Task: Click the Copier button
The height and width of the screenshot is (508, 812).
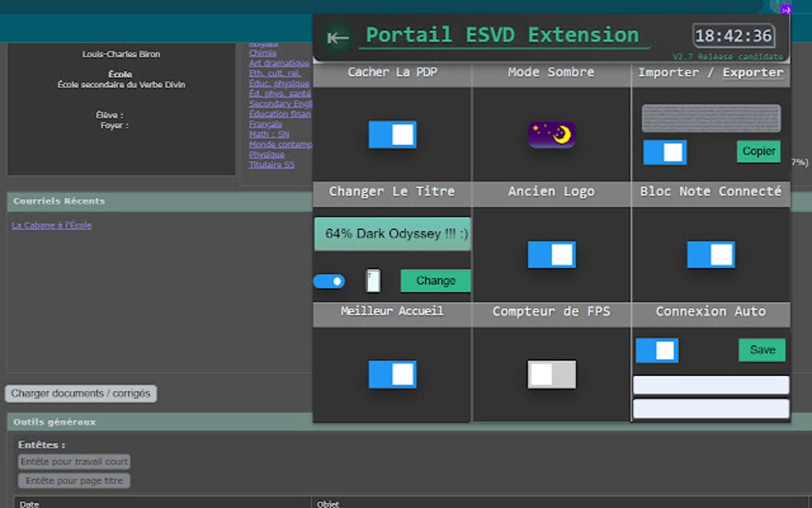Action: coord(759,151)
